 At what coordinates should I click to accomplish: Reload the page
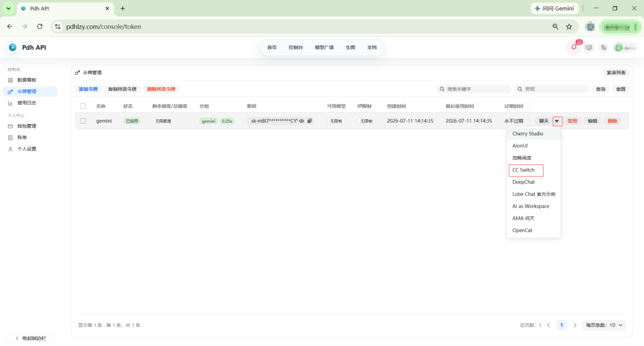(x=40, y=26)
